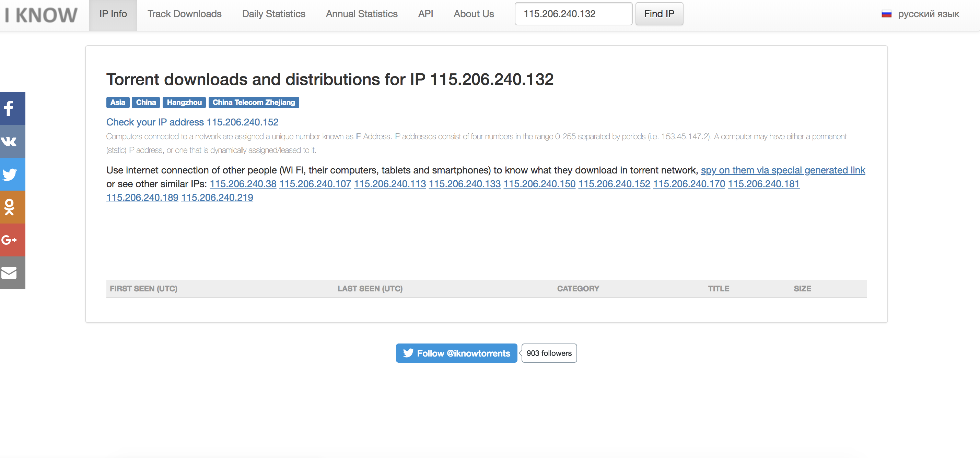Click the 903 followers counter
The image size is (980, 458).
pyautogui.click(x=549, y=353)
